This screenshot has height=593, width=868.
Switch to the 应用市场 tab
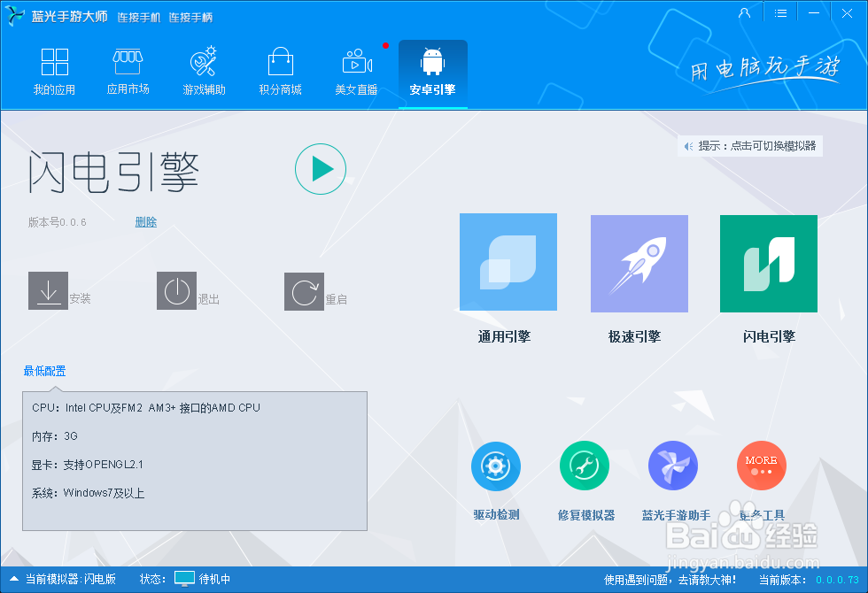pos(128,72)
